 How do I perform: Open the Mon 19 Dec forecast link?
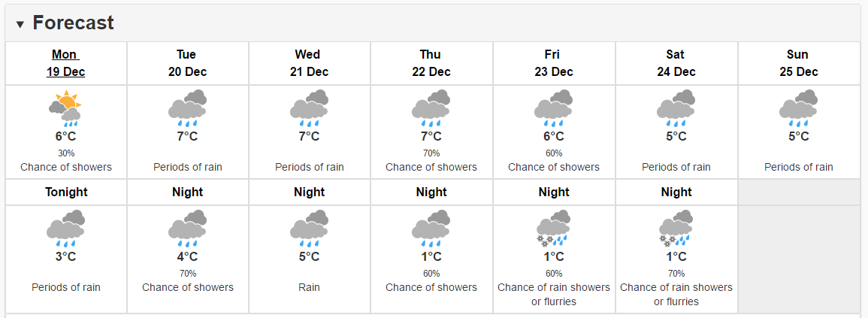tap(66, 63)
